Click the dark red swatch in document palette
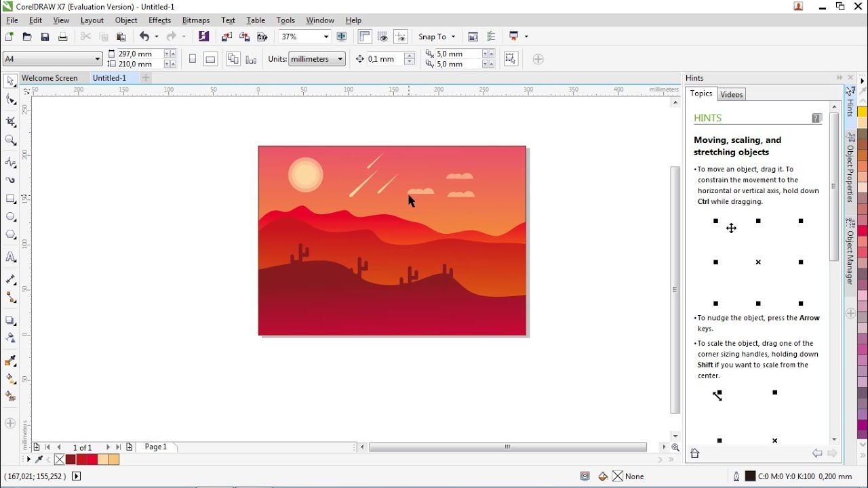 click(71, 460)
